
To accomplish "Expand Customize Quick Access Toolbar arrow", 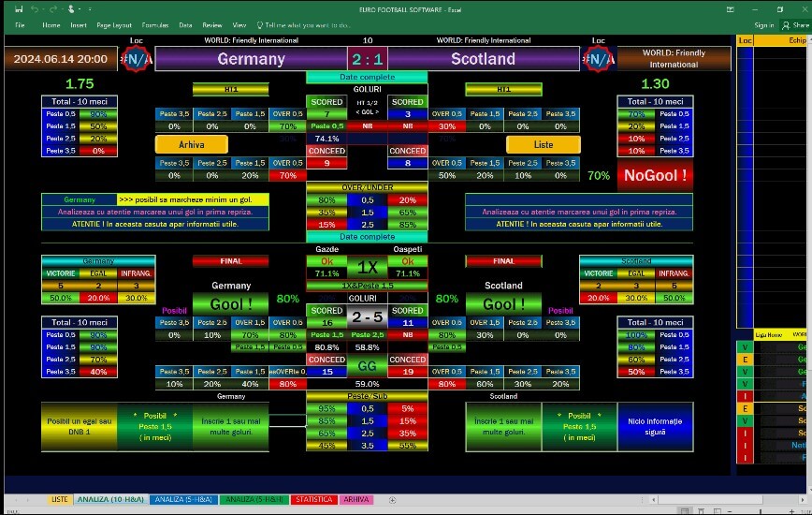I will point(90,9).
